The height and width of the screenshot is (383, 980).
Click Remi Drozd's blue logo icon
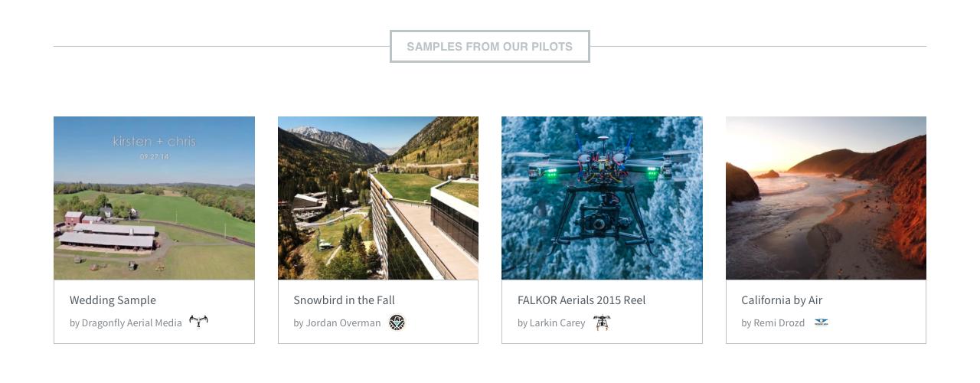click(x=821, y=322)
